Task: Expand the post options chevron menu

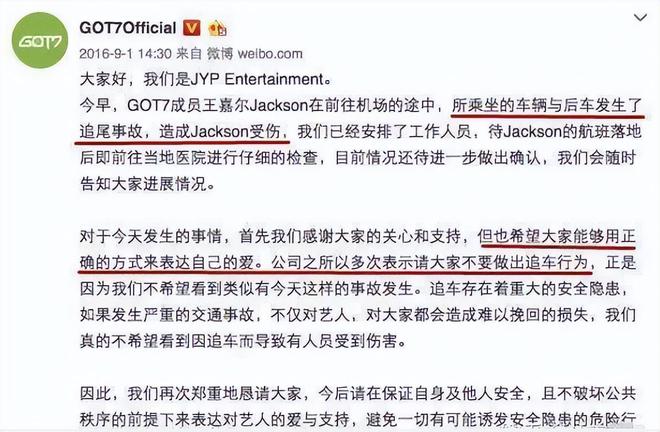Action: point(640,18)
